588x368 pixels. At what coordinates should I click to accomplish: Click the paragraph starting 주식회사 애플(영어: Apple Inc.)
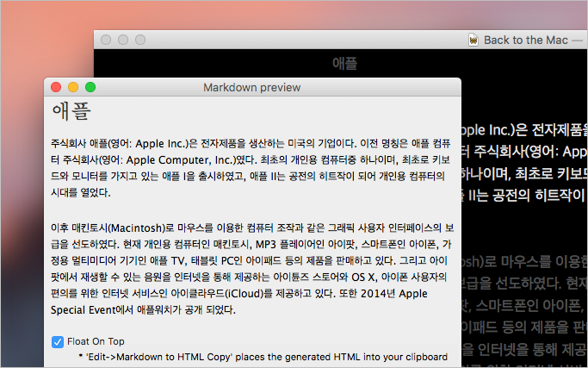click(x=251, y=167)
